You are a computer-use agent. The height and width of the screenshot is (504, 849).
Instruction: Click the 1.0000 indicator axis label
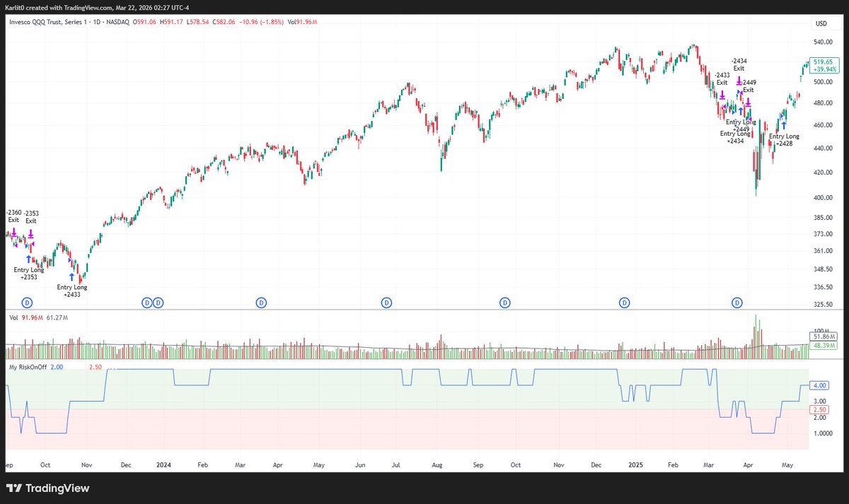(x=823, y=433)
